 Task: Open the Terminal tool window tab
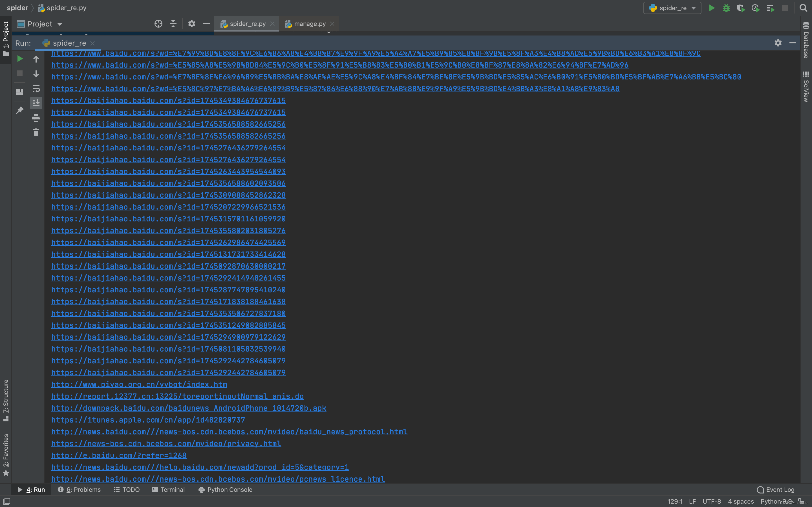(x=168, y=490)
